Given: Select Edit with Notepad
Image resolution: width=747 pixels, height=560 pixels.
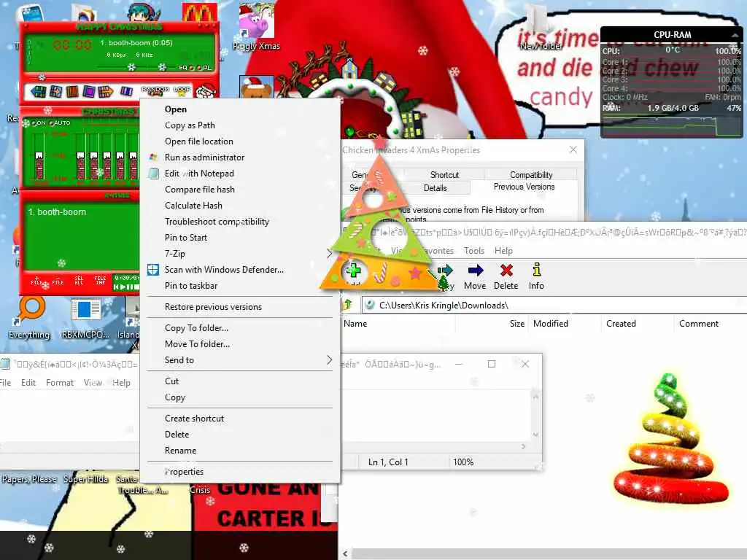Looking at the screenshot, I should pos(239,174).
